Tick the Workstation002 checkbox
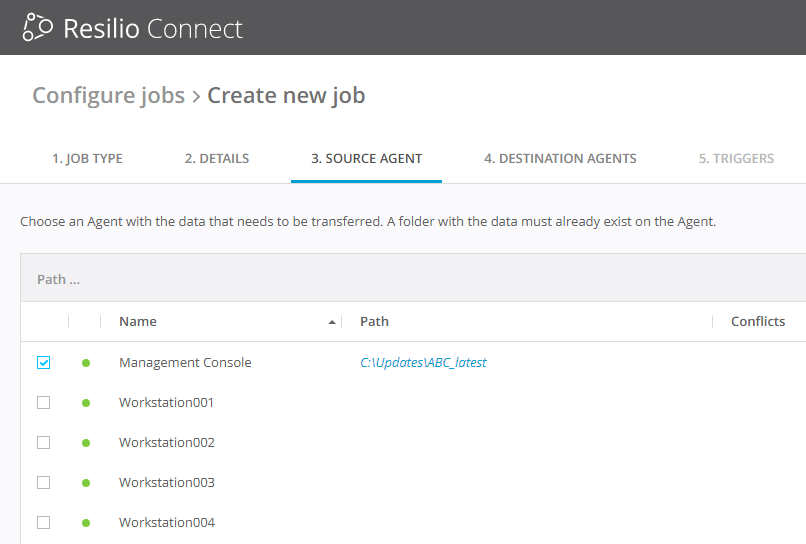 (43, 443)
